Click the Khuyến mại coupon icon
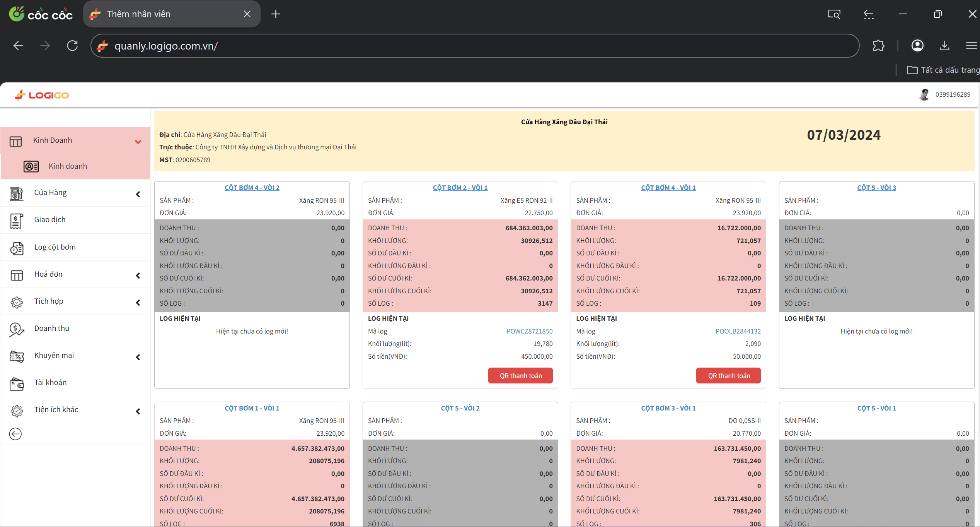Image resolution: width=980 pixels, height=527 pixels. tap(16, 356)
